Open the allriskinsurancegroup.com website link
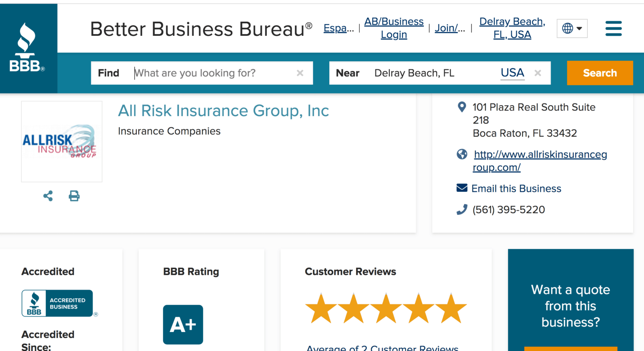Image resolution: width=644 pixels, height=351 pixels. pos(540,161)
